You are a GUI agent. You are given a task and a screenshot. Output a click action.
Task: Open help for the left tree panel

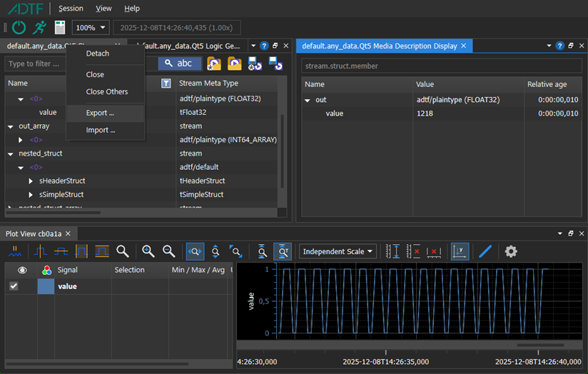pos(264,46)
